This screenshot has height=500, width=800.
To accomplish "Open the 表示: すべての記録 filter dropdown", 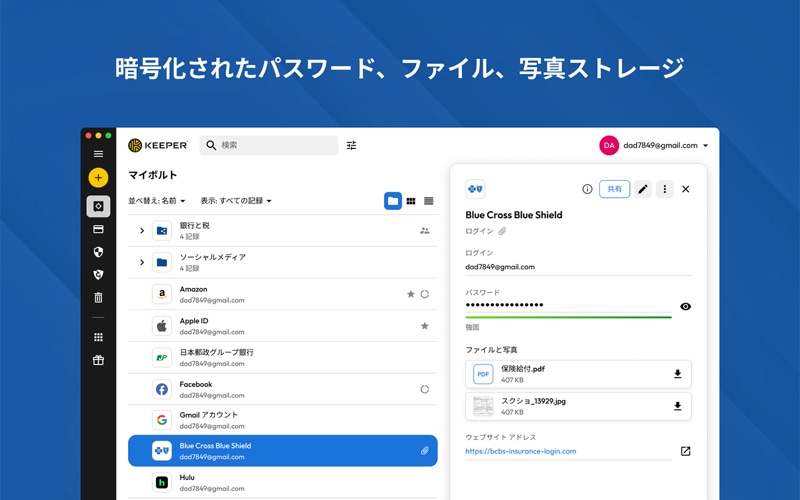I will tap(236, 201).
